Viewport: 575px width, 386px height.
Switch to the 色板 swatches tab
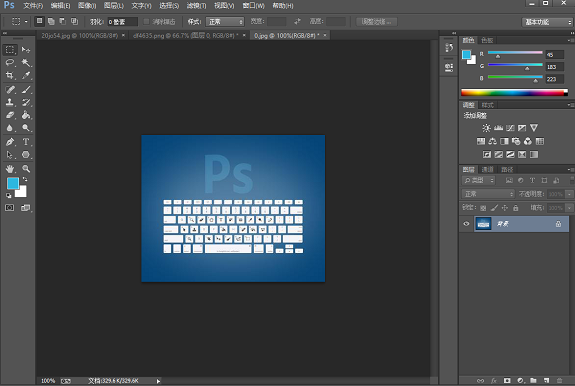(487, 40)
